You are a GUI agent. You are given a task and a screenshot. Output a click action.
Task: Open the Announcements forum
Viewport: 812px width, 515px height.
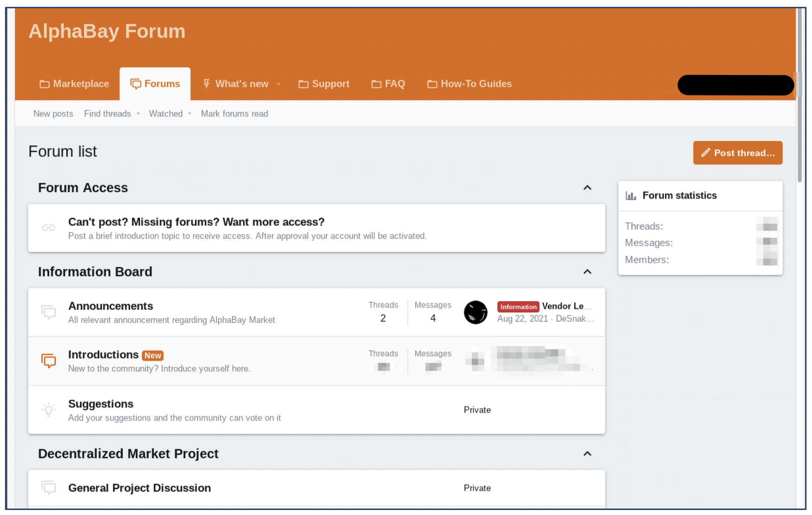pos(111,306)
